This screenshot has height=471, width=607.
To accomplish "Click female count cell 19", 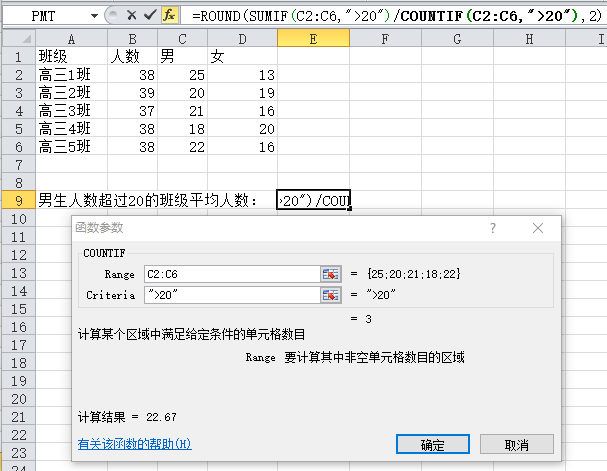I will pos(242,92).
